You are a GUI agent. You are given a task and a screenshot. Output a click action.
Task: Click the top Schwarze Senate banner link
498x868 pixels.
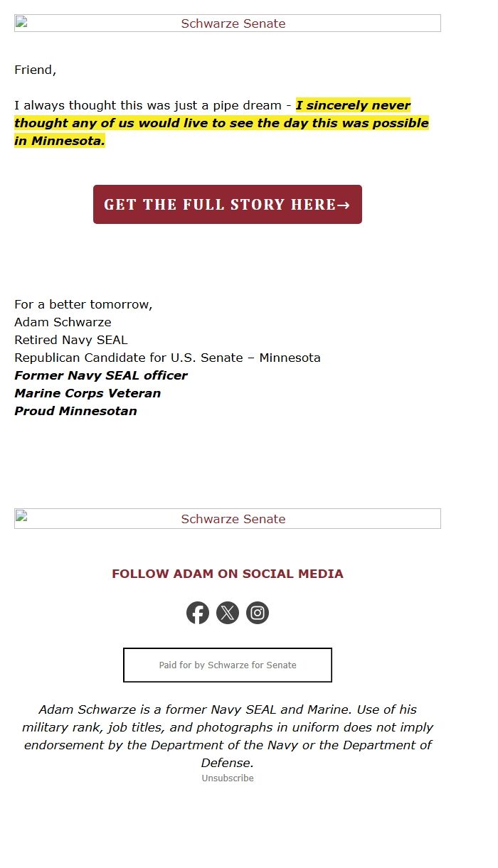tap(233, 23)
